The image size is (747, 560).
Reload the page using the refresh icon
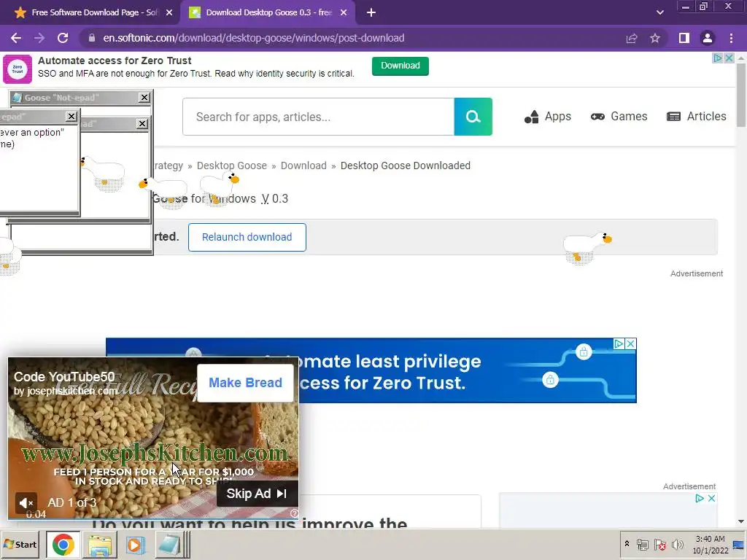tap(63, 38)
